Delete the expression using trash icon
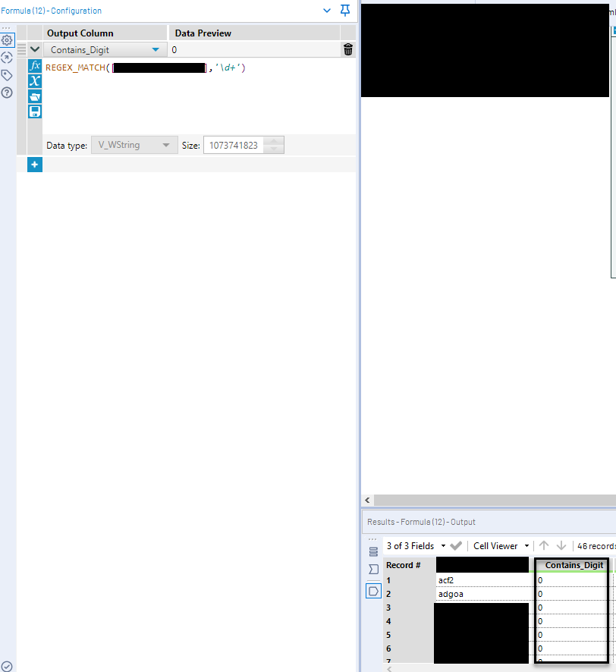 click(347, 49)
